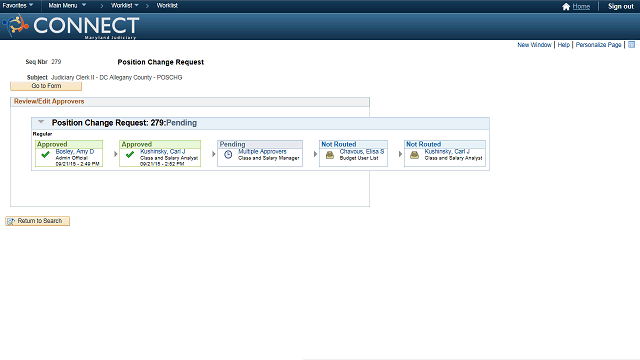Click Return to Search button
Screen dimensions: 640x360
38,221
